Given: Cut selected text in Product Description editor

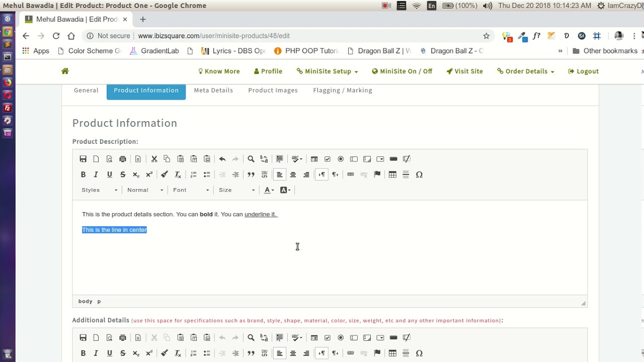Looking at the screenshot, I should pyautogui.click(x=154, y=159).
